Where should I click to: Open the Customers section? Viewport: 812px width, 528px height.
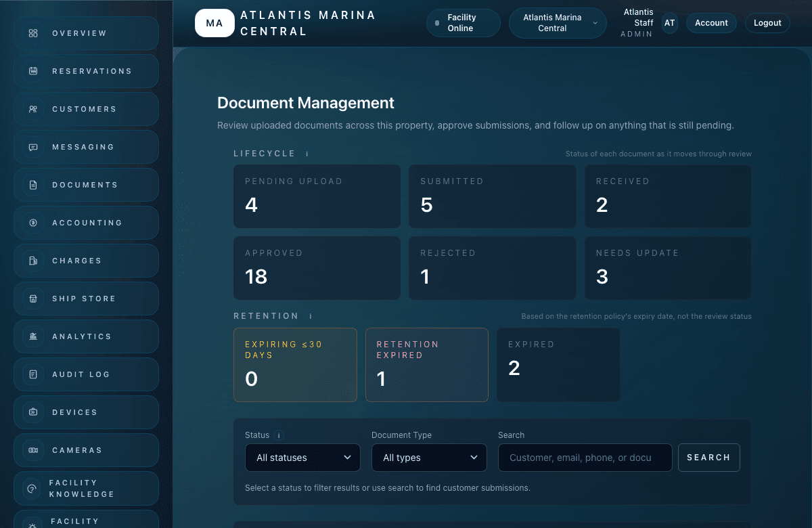pyautogui.click(x=87, y=109)
